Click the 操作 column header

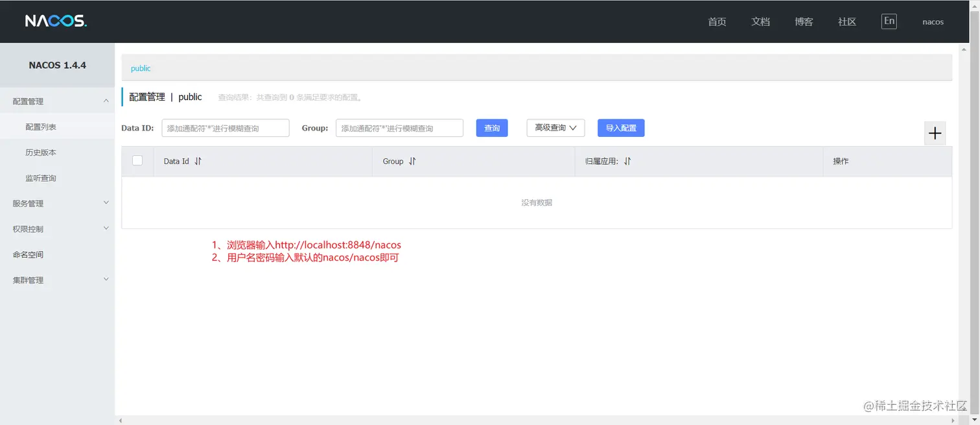tap(841, 161)
